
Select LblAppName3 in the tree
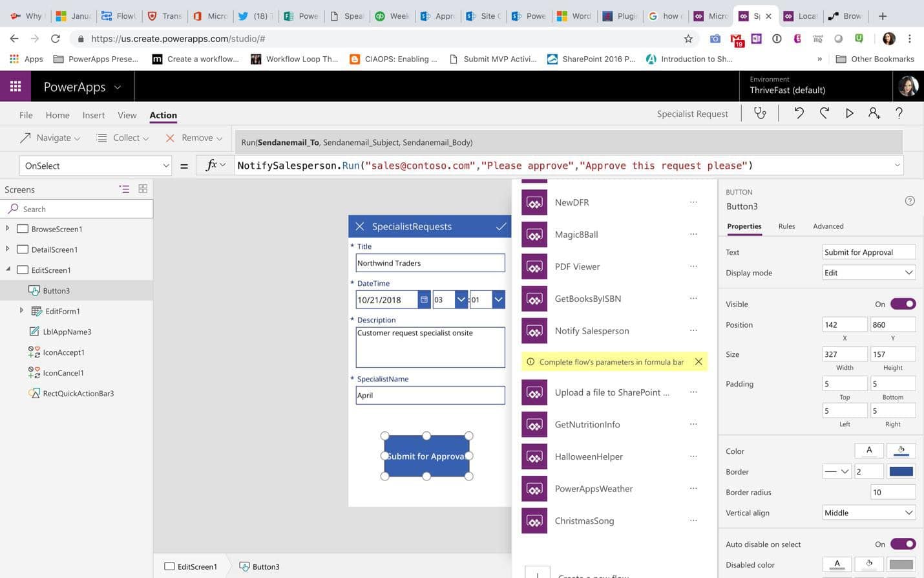pyautogui.click(x=67, y=332)
